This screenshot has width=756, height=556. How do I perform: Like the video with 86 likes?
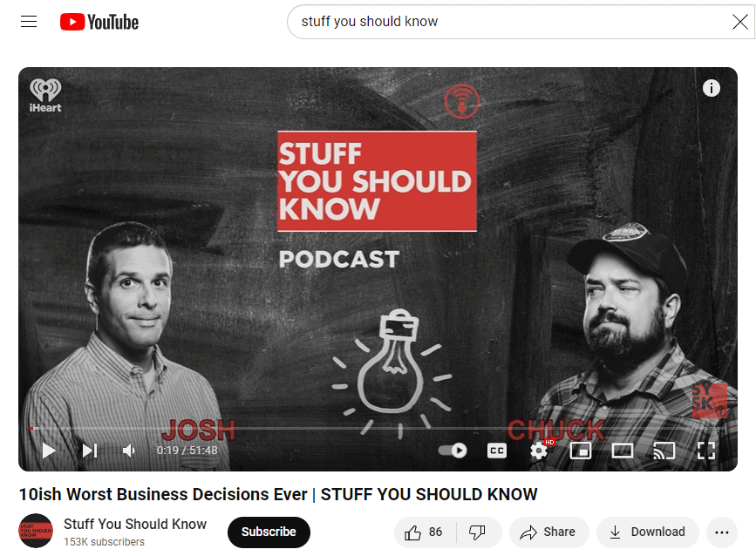(425, 532)
